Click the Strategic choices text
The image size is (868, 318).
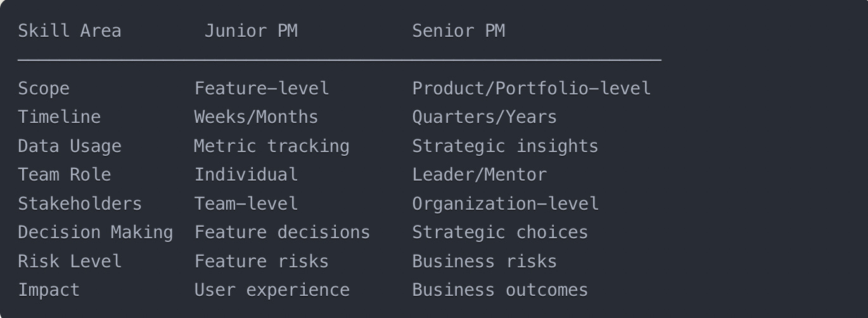(500, 232)
